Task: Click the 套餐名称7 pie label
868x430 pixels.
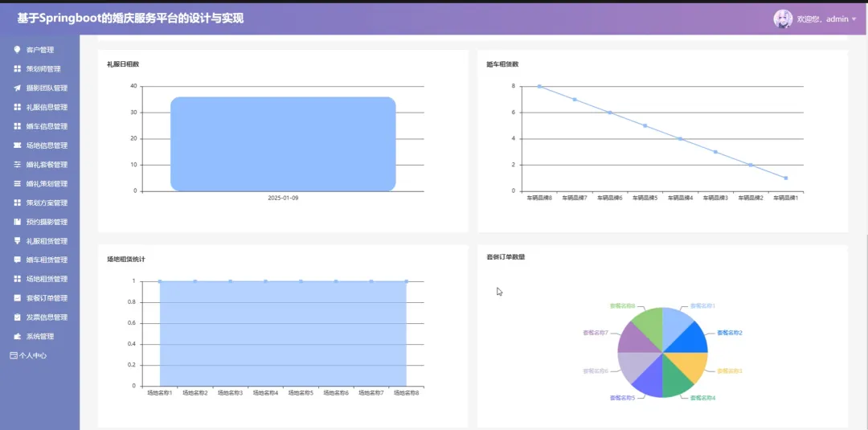Action: 596,333
